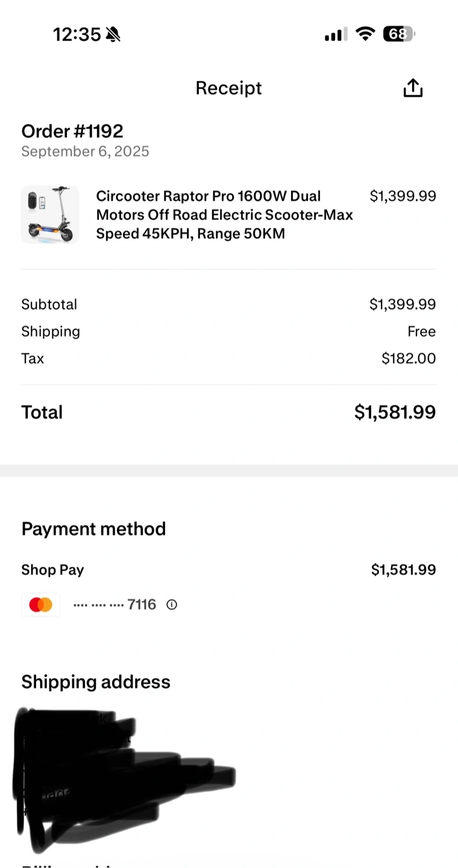
Task: Tap the item price $1,399.99 beside product
Action: (403, 196)
